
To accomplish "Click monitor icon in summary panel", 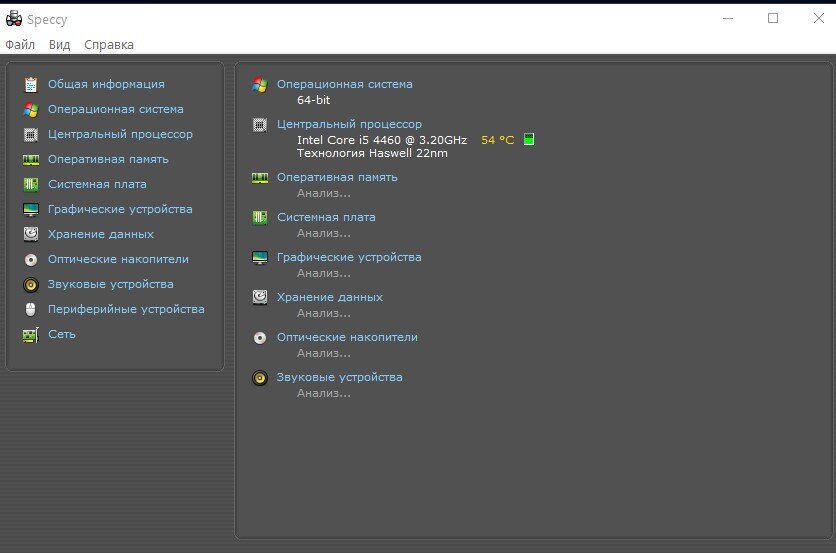I will pyautogui.click(x=260, y=258).
